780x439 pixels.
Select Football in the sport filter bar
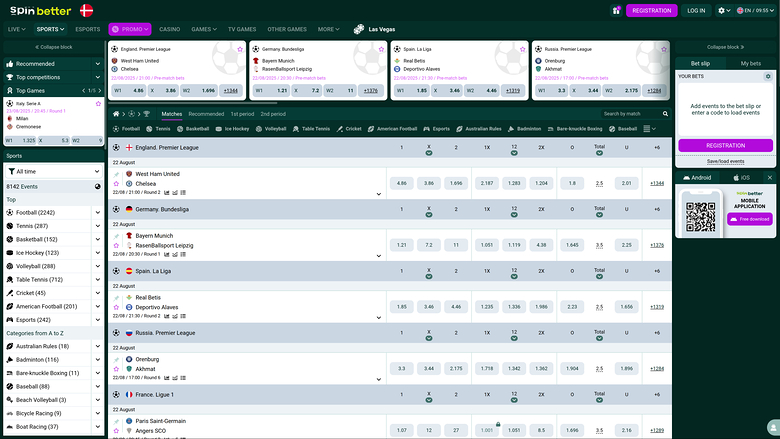pyautogui.click(x=126, y=129)
